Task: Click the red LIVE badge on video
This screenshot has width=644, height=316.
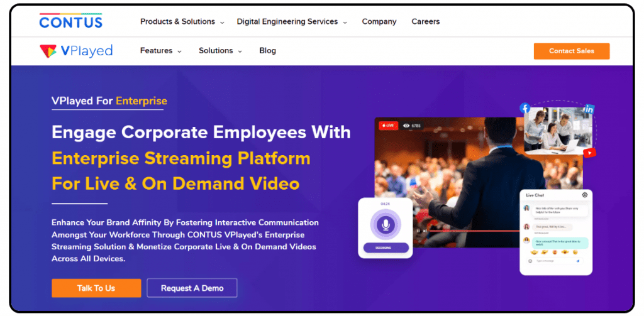Action: point(387,125)
